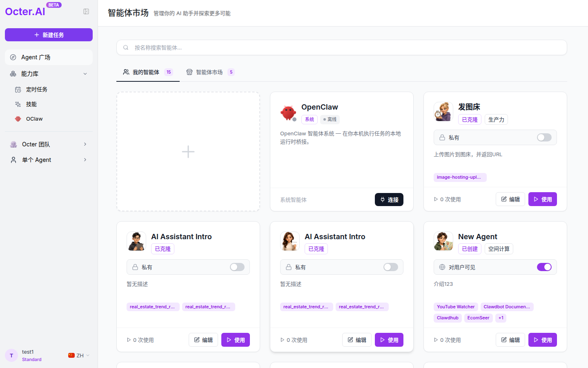Click the 新建任务 button
Image resolution: width=588 pixels, height=368 pixels.
point(49,35)
